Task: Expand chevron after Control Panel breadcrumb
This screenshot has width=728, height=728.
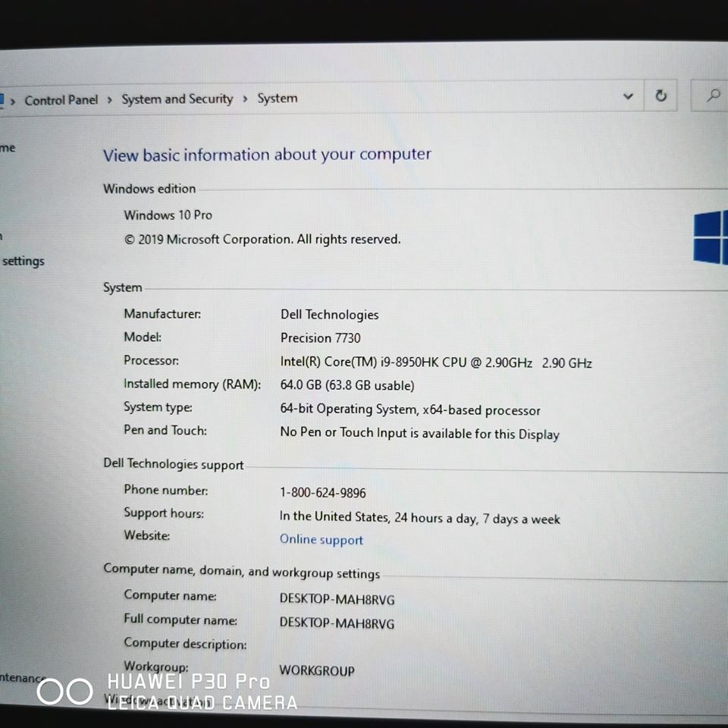Action: coord(110,99)
